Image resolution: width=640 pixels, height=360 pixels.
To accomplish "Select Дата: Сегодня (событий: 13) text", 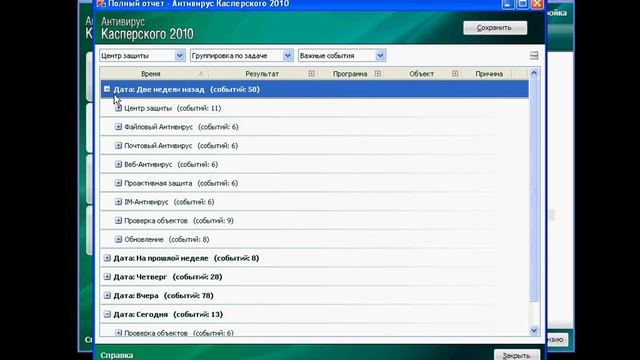I will click(x=168, y=315).
